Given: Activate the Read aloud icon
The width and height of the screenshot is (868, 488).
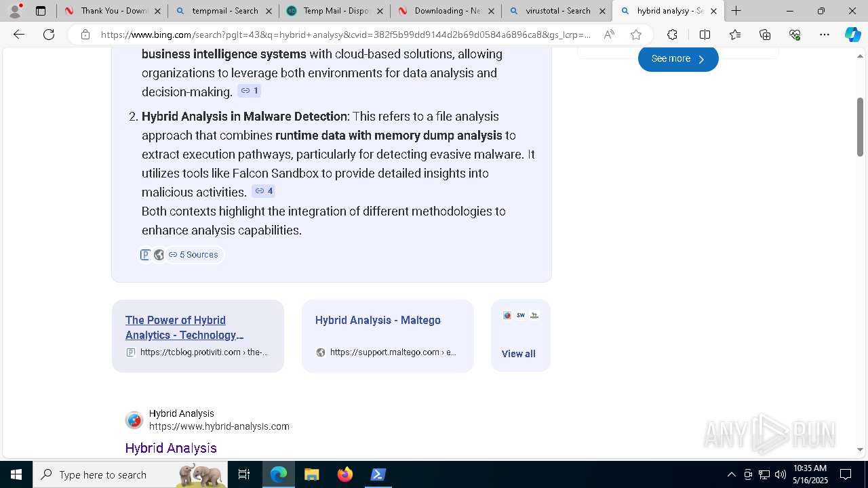Looking at the screenshot, I should click(x=609, y=35).
